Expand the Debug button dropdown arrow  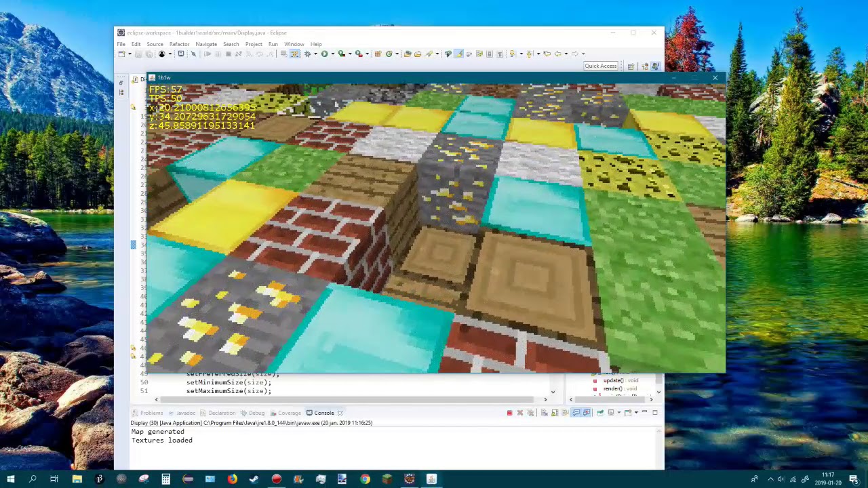(x=315, y=54)
